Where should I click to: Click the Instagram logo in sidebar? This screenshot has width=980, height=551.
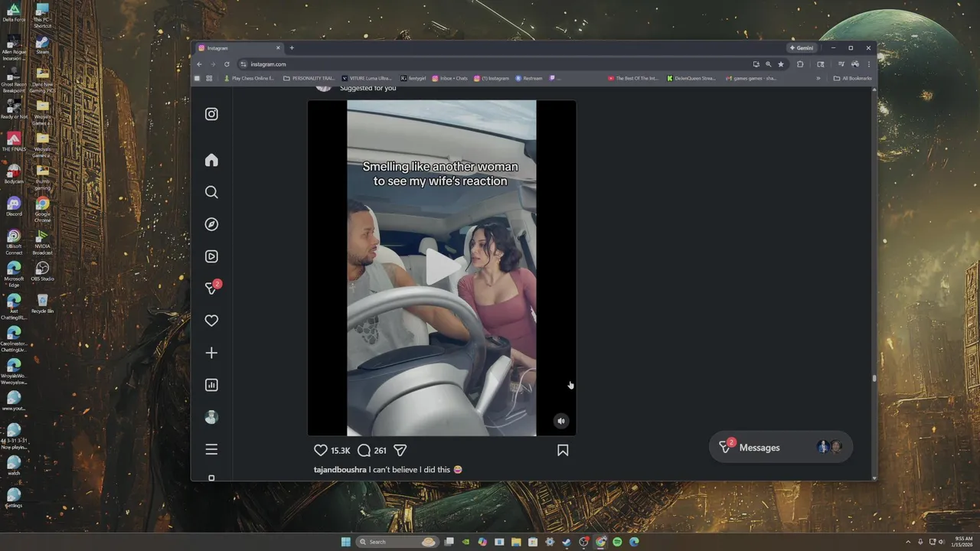(211, 114)
